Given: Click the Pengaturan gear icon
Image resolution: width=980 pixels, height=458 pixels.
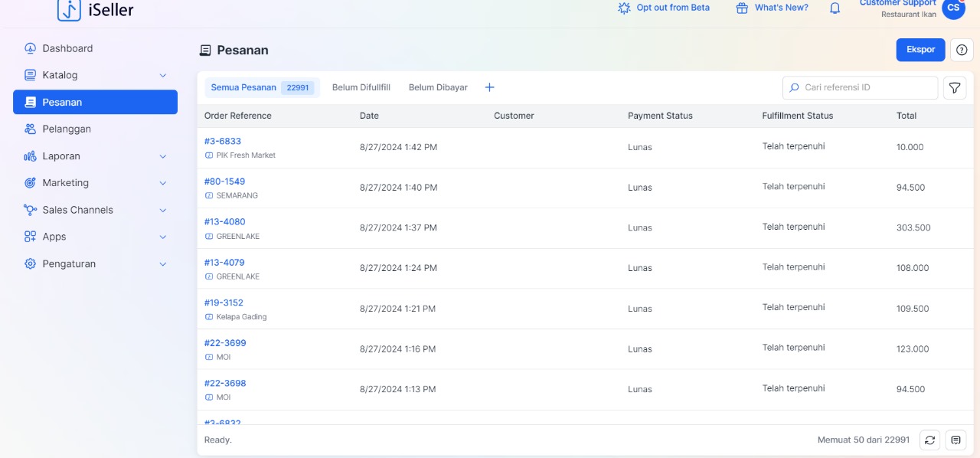Looking at the screenshot, I should click(30, 263).
